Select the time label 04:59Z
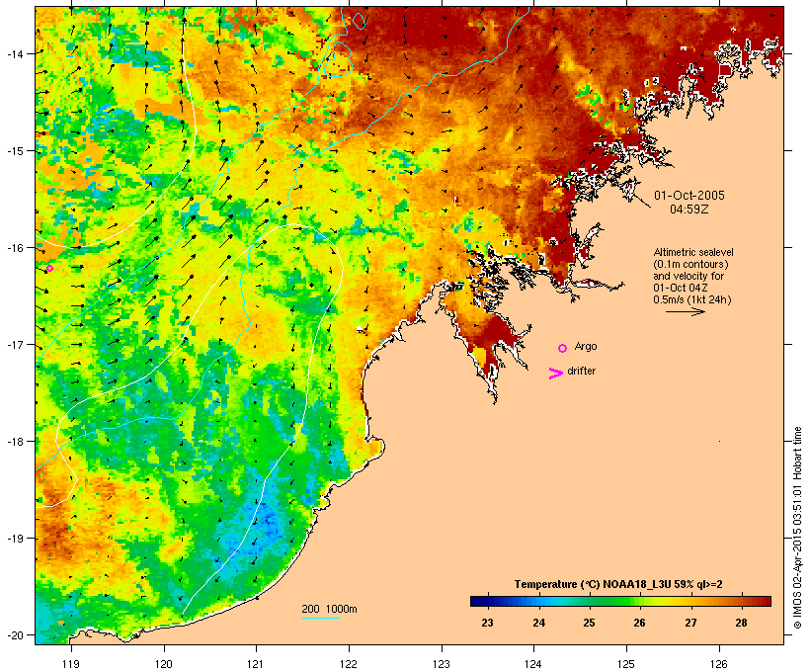 tap(689, 210)
